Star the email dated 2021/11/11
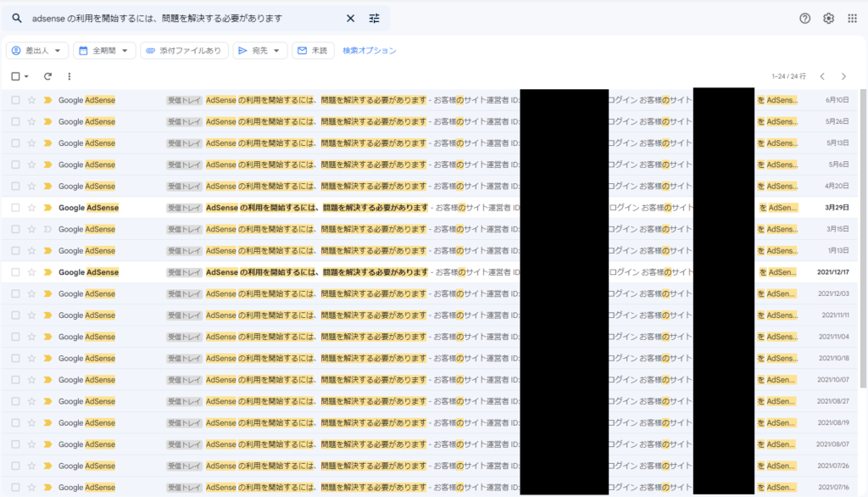 31,316
